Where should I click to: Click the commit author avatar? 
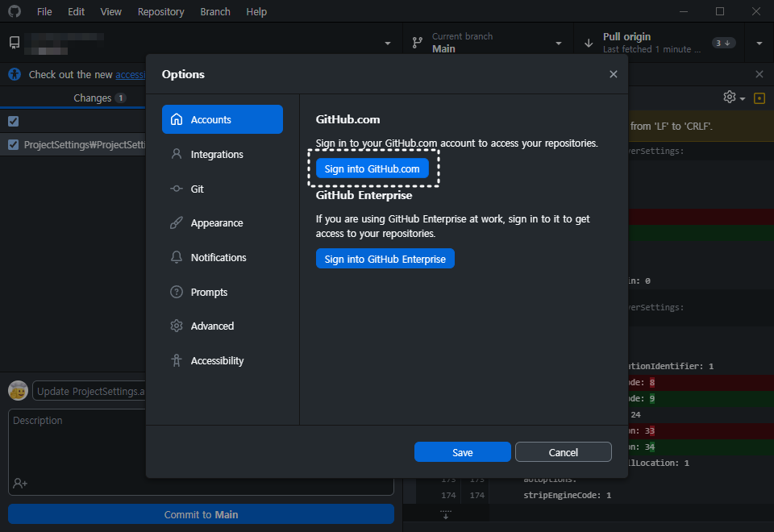19,390
